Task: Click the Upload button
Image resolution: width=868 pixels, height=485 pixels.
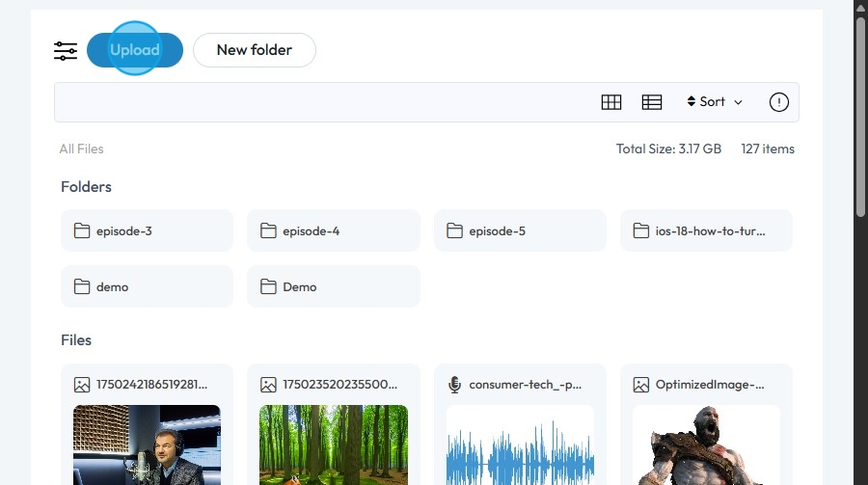Action: point(134,50)
